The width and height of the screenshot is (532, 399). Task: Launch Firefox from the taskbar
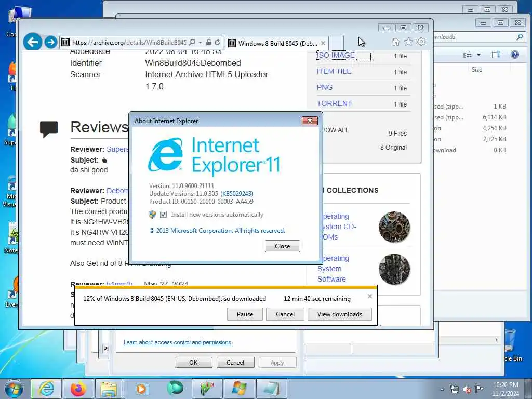click(78, 389)
